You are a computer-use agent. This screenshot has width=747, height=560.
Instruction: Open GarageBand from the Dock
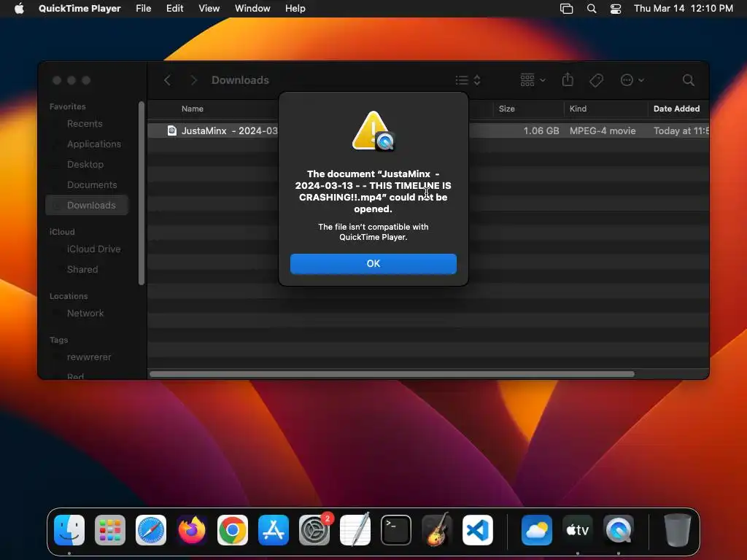pos(437,529)
